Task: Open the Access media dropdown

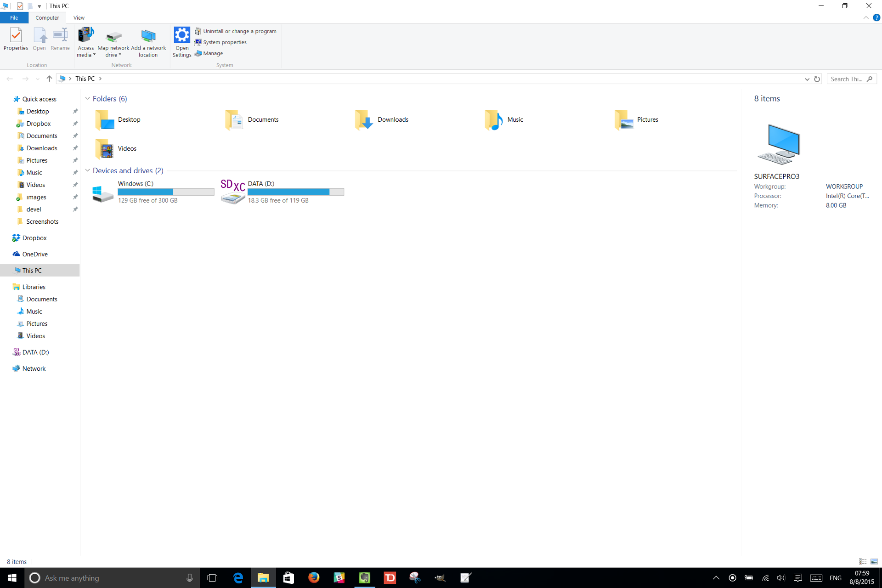Action: (86, 51)
